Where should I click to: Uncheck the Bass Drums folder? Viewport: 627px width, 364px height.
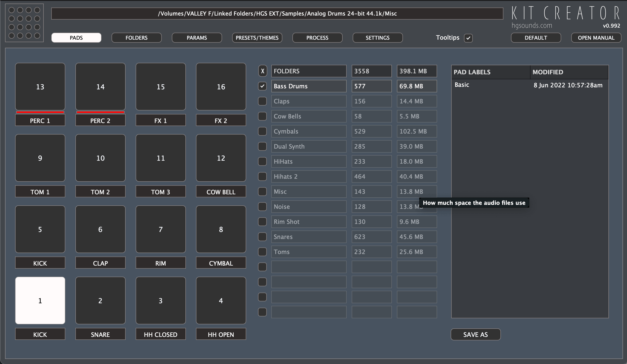click(x=262, y=86)
